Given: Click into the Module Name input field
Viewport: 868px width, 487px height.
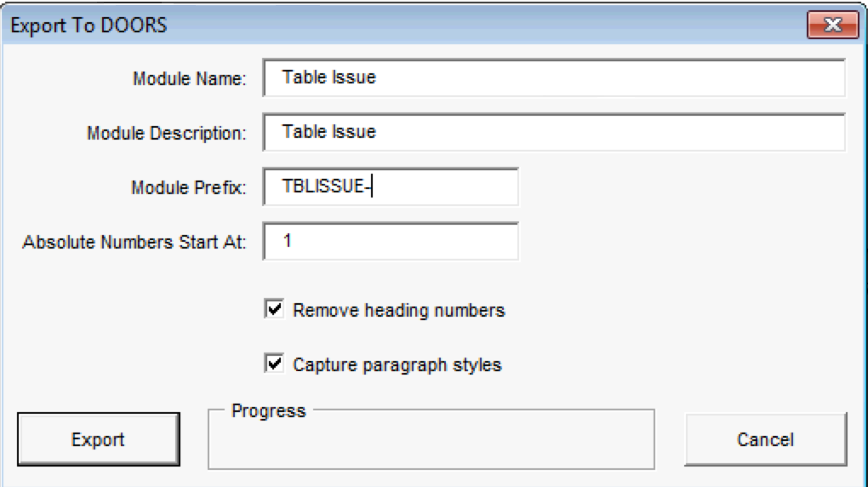Looking at the screenshot, I should pyautogui.click(x=553, y=78).
